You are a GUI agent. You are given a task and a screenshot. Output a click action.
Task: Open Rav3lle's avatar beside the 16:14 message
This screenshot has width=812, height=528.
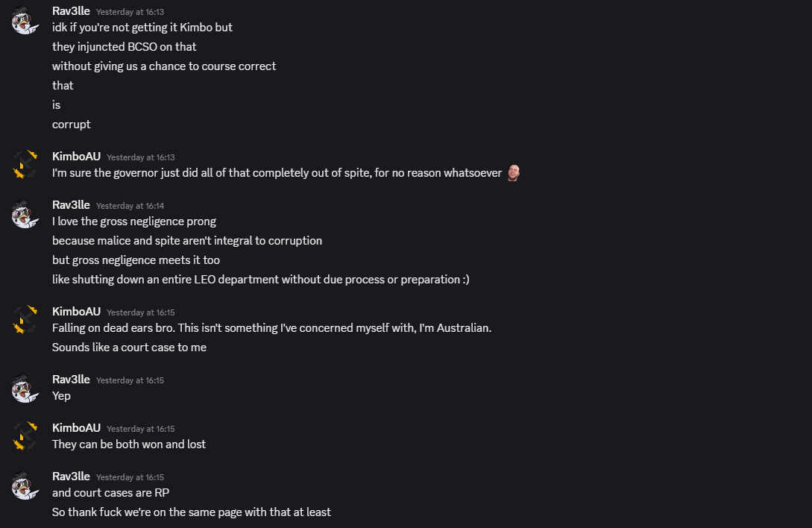(25, 213)
